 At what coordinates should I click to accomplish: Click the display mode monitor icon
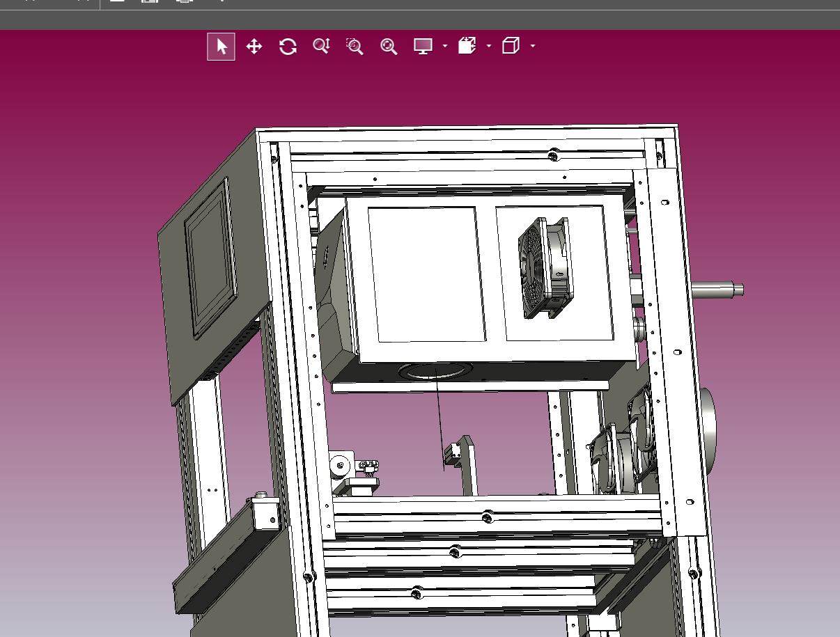pos(423,47)
